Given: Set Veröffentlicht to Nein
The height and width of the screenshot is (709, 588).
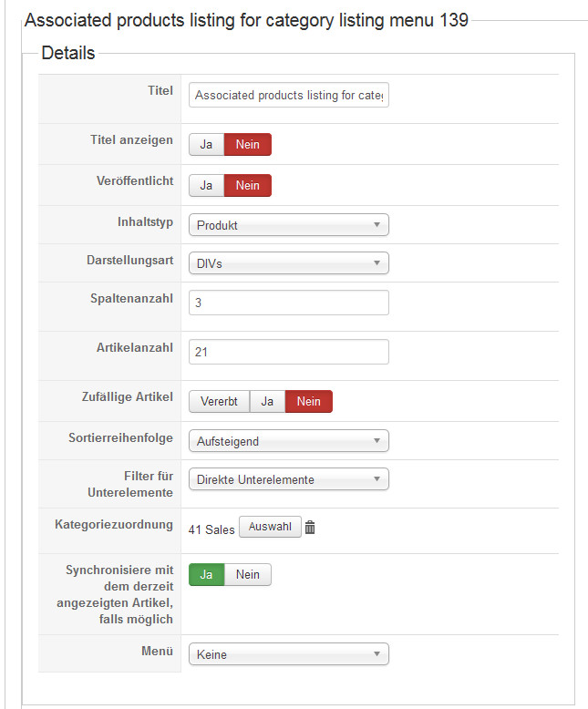Looking at the screenshot, I should click(x=248, y=185).
